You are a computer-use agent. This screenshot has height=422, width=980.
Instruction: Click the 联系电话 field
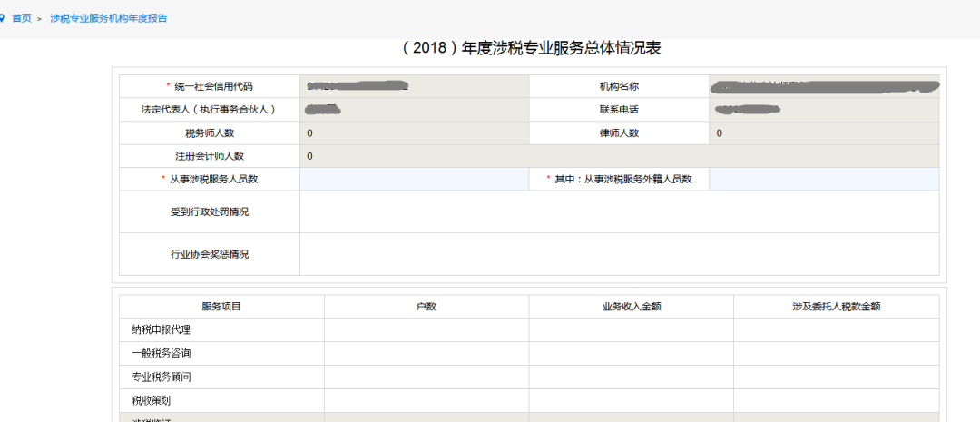tap(824, 110)
